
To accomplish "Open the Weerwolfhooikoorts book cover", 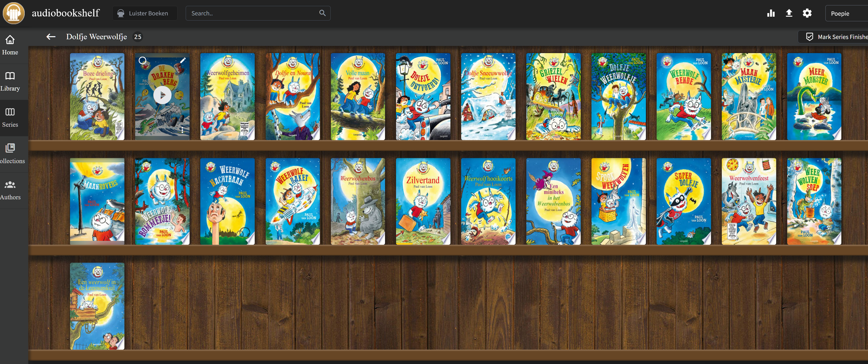I will point(488,201).
